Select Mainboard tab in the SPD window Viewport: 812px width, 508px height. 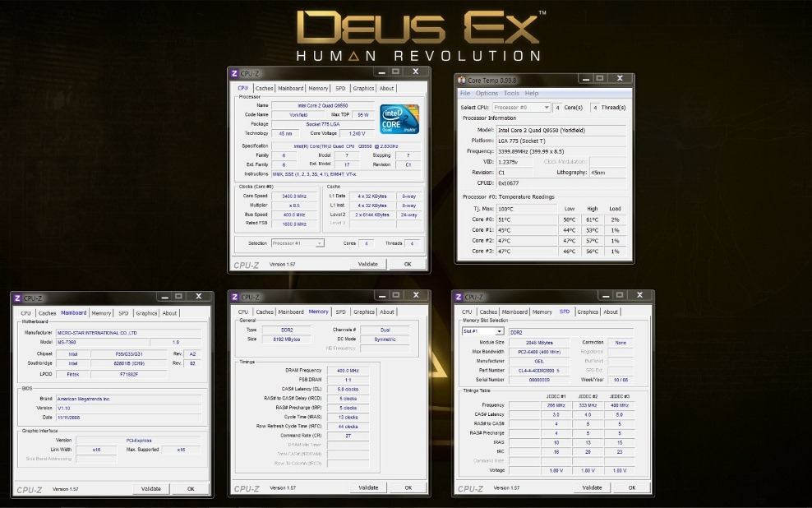tap(514, 312)
